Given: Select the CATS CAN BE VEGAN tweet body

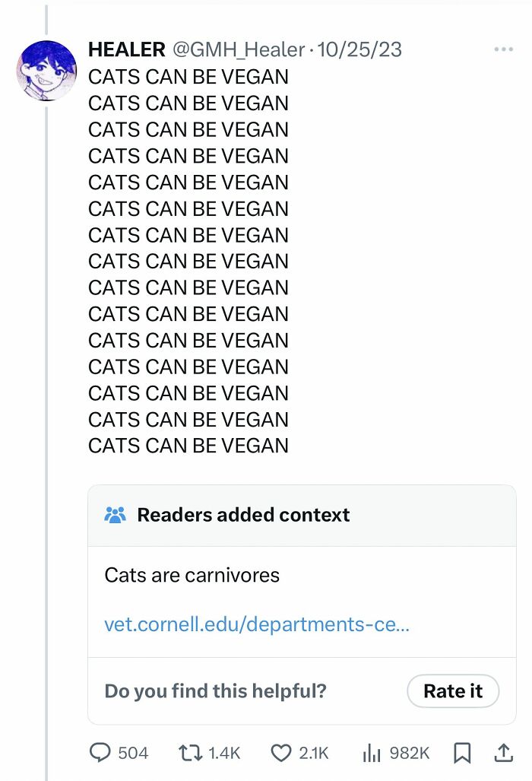Looking at the screenshot, I should tap(188, 262).
